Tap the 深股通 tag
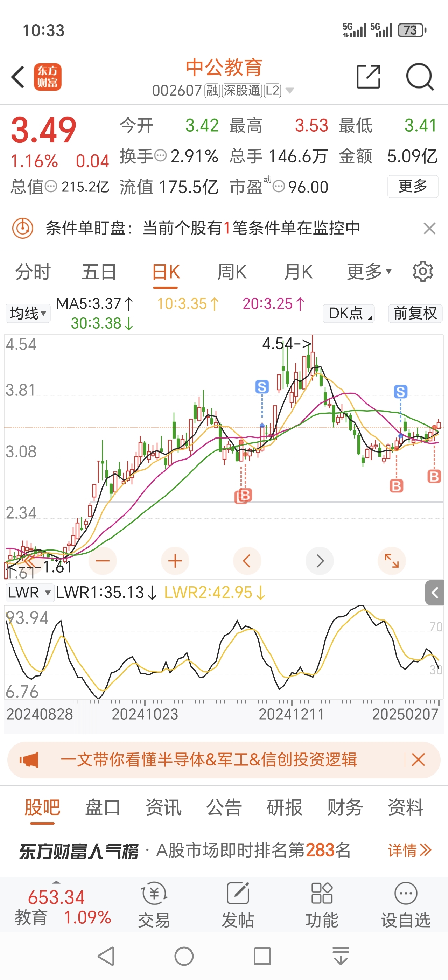This screenshot has height=980, width=448. (242, 91)
